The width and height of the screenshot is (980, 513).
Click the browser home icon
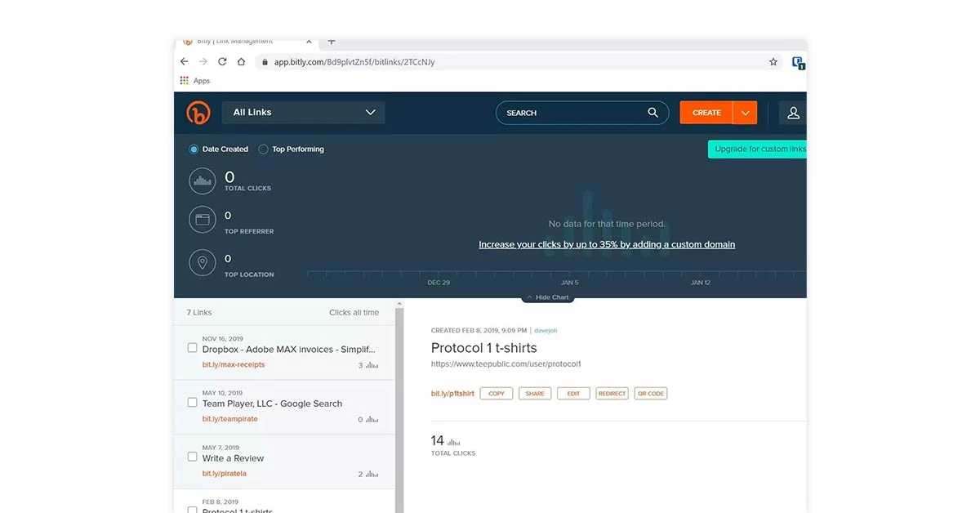coord(241,62)
